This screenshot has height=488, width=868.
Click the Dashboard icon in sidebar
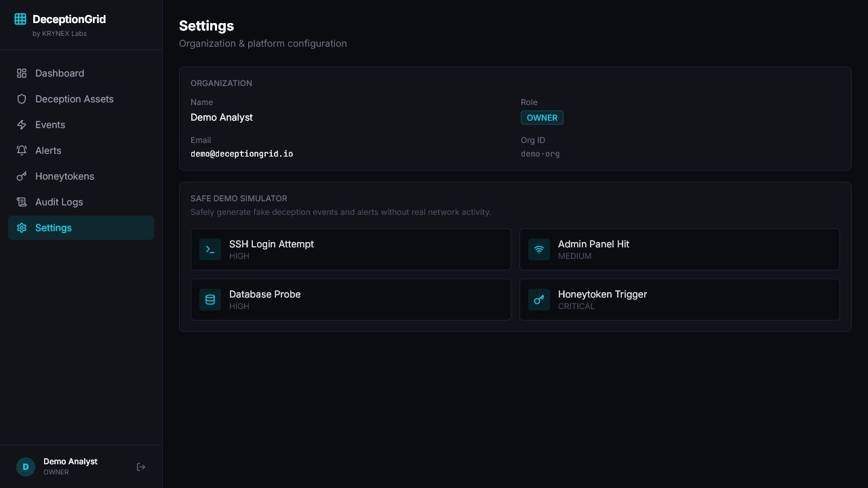[x=22, y=73]
